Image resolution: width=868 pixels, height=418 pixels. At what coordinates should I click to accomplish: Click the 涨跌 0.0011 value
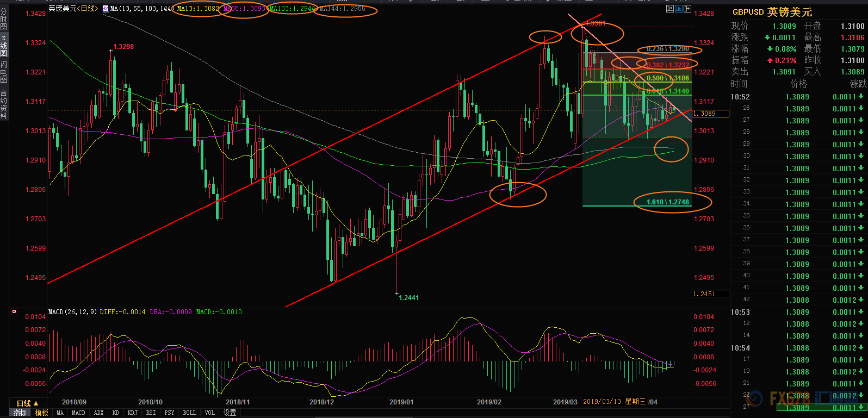784,38
